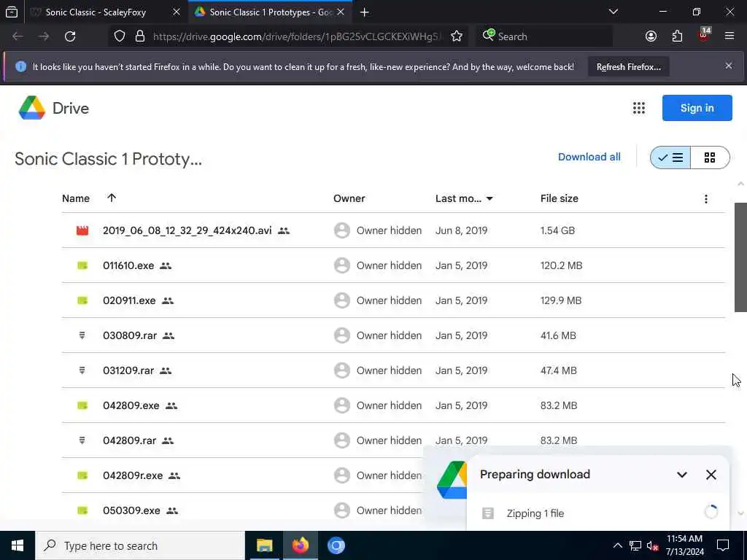This screenshot has width=747, height=560.
Task: Click the file icon beside 020911.exe
Action: pos(82,301)
